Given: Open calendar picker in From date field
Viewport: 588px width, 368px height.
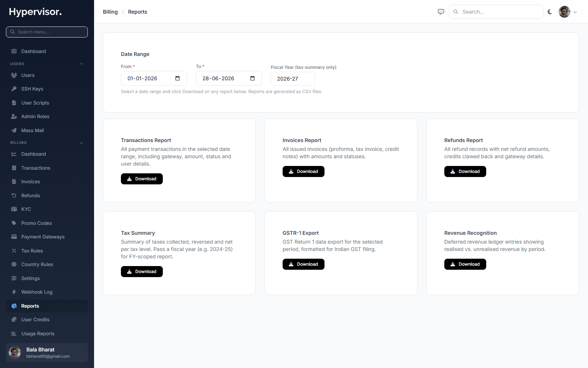Looking at the screenshot, I should tap(178, 78).
